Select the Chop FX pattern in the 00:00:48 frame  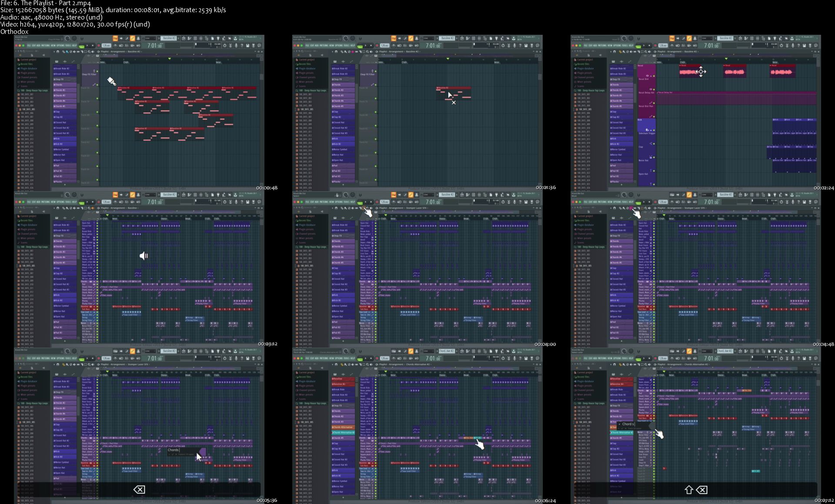65,79
